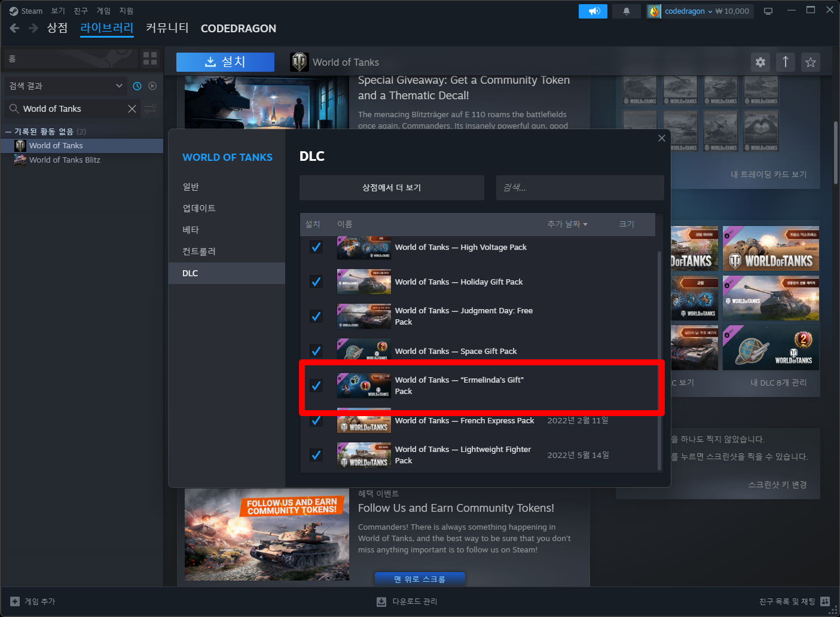
Task: Click 상점에서 더 보기 button
Action: coord(392,188)
